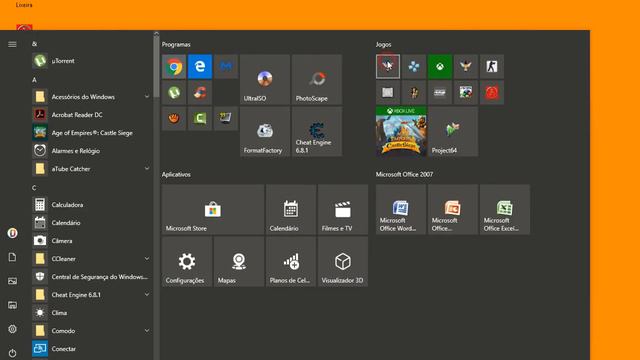640x360 pixels.
Task: Open the blue gamepad-buttons emulator tile
Action: coord(414,67)
